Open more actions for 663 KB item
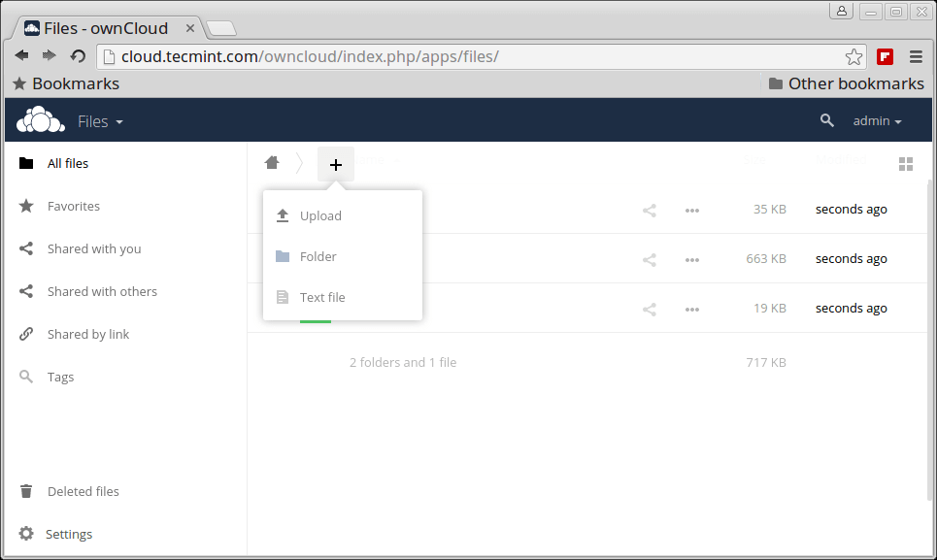This screenshot has width=937, height=560. (692, 260)
